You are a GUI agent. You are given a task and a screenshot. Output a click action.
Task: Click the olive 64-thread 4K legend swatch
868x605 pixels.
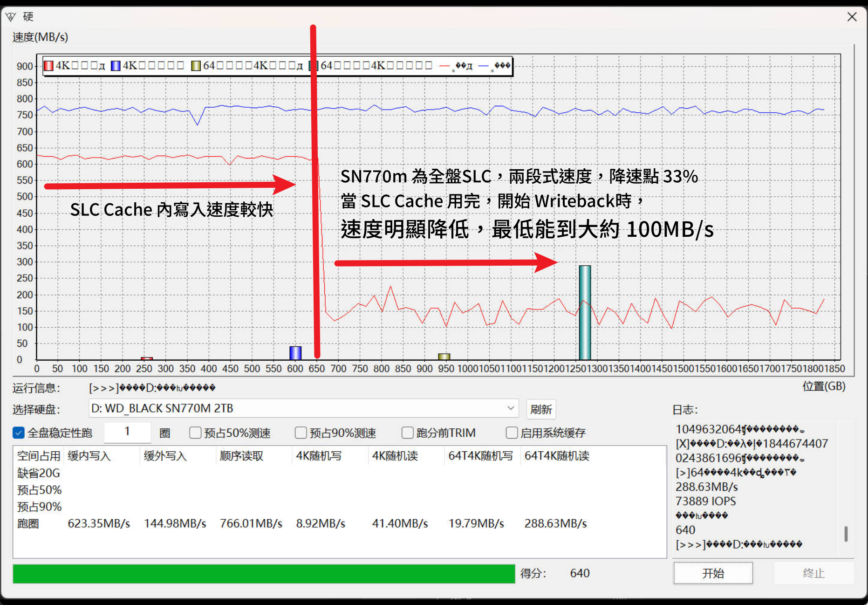coord(196,66)
